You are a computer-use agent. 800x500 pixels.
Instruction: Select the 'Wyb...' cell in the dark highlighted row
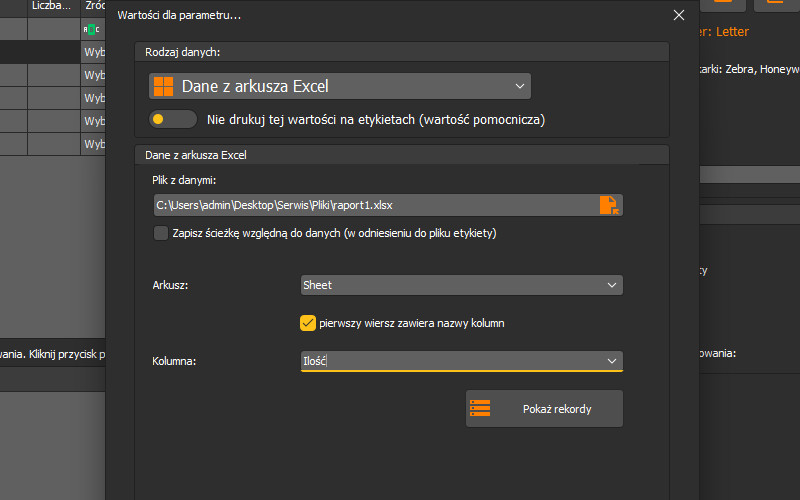click(x=94, y=53)
